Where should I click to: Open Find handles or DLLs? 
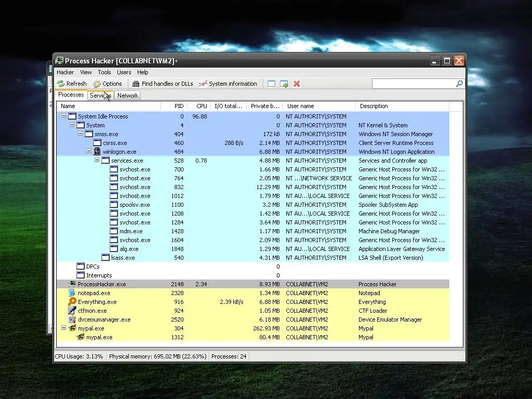click(x=163, y=84)
